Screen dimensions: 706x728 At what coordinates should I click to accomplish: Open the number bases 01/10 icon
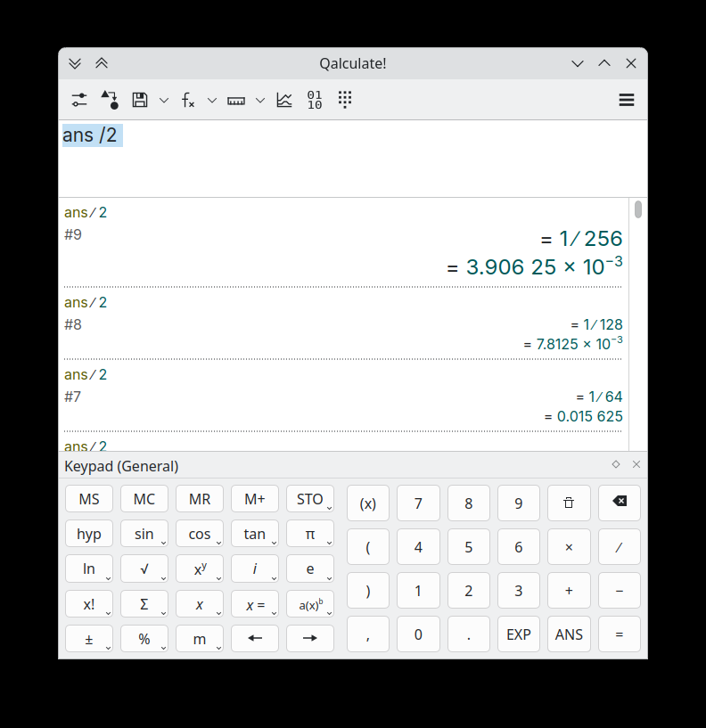(315, 100)
